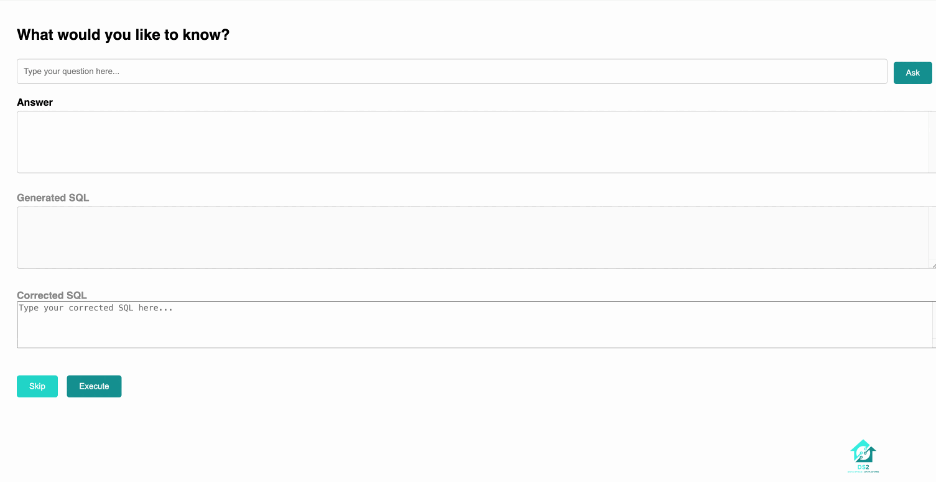The height and width of the screenshot is (482, 936).
Task: Click inside the Answer text box
Action: pos(470,142)
